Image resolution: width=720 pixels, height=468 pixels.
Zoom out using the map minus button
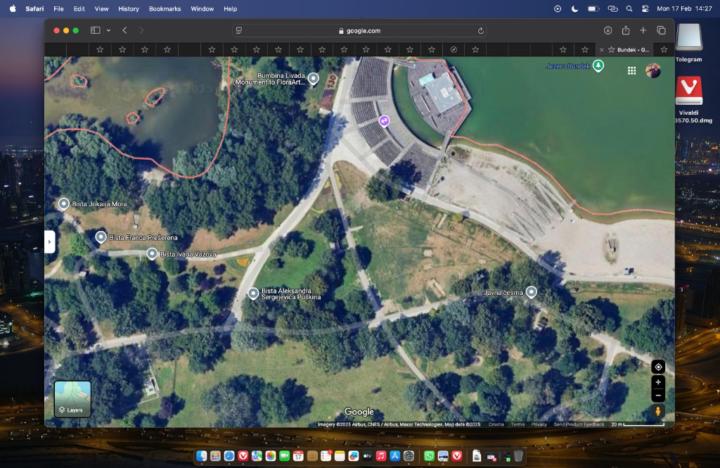click(x=658, y=393)
